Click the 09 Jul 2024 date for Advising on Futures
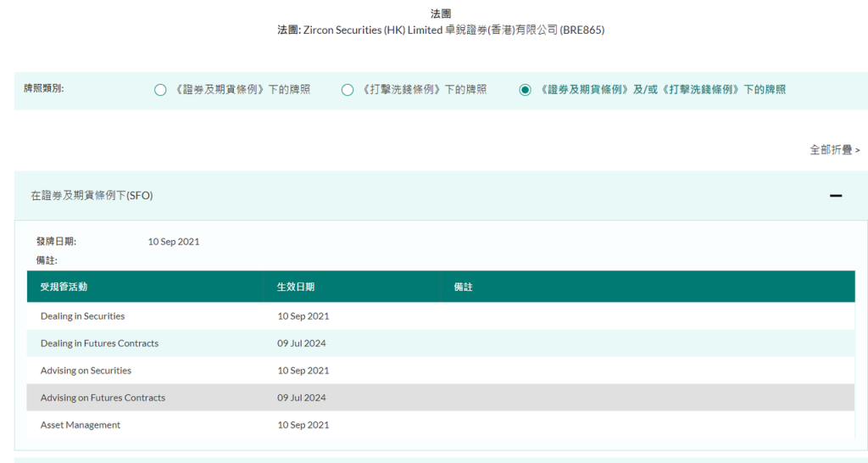The width and height of the screenshot is (868, 463). coord(302,398)
